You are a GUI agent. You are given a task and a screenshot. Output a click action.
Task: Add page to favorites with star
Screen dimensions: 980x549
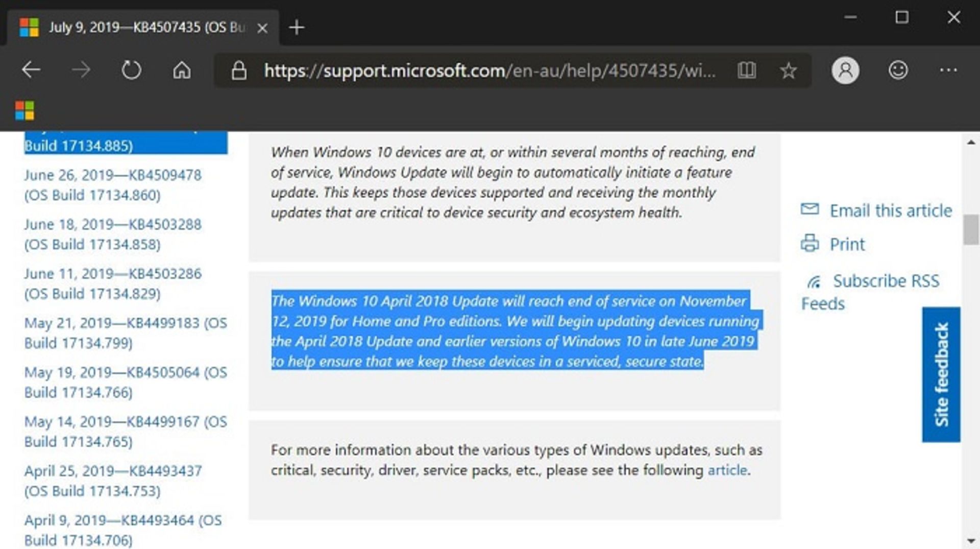pyautogui.click(x=789, y=70)
